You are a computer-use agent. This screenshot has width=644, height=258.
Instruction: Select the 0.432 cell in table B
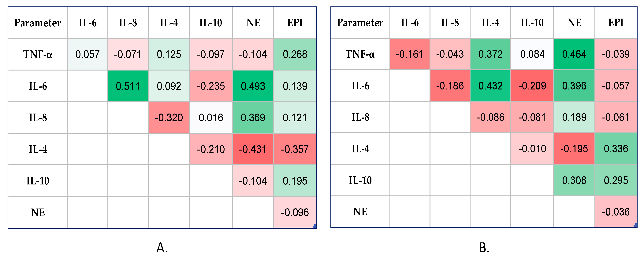coord(490,86)
